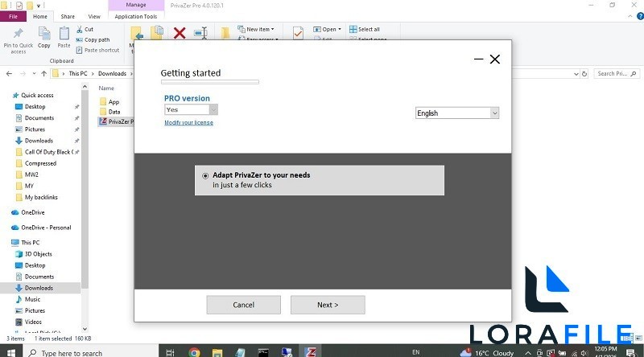This screenshot has width=644, height=357.
Task: Click the Search PrivaZer search box
Action: pyautogui.click(x=615, y=73)
